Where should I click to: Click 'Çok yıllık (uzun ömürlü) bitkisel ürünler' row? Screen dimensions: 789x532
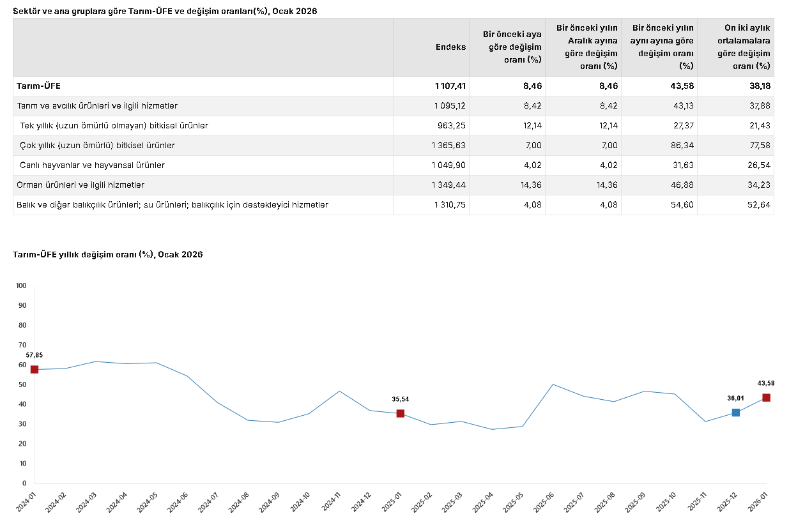pos(98,146)
